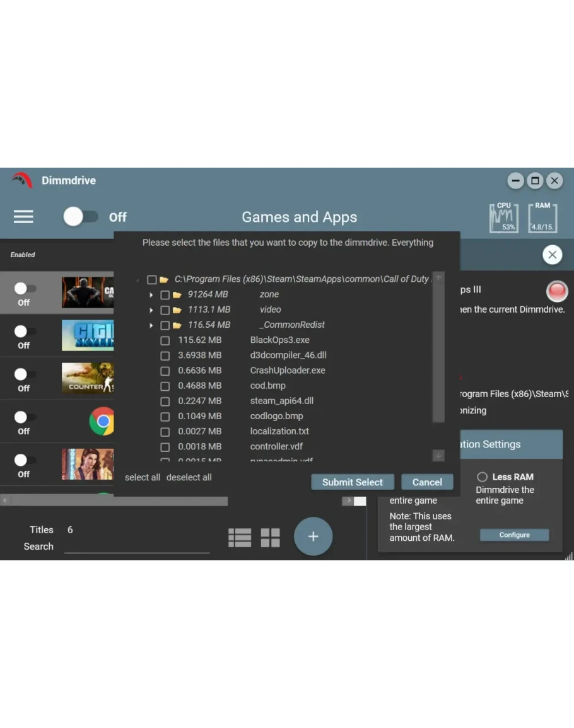Click the select all link
The image size is (574, 728).
tap(143, 478)
